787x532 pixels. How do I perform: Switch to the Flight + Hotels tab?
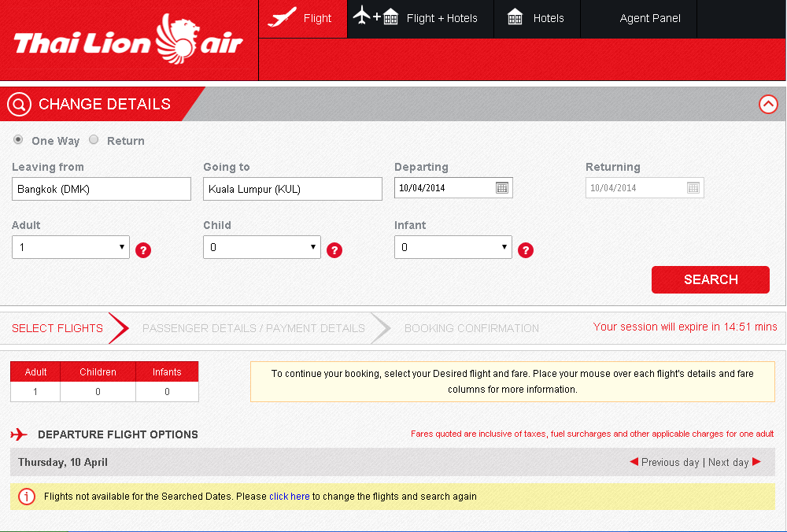[420, 19]
